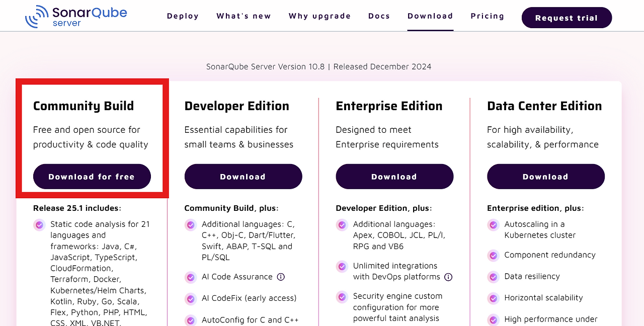This screenshot has height=326, width=644.
Task: Click Free and open source description text
Action: coord(91,137)
